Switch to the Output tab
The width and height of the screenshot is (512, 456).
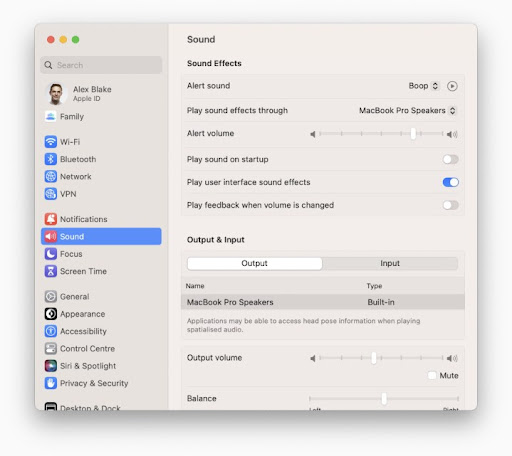pyautogui.click(x=254, y=263)
